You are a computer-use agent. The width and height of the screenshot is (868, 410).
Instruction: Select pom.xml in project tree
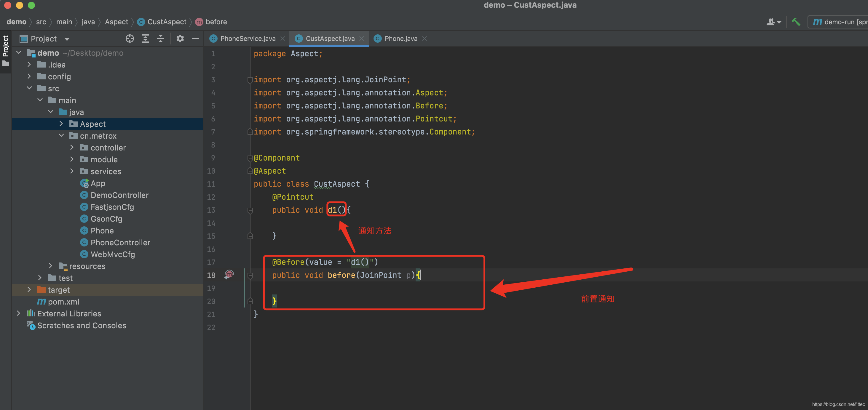(58, 302)
